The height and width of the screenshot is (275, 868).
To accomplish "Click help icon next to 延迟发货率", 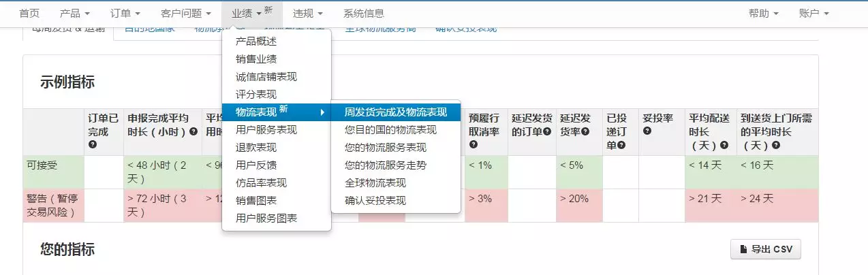I will pos(585,131).
